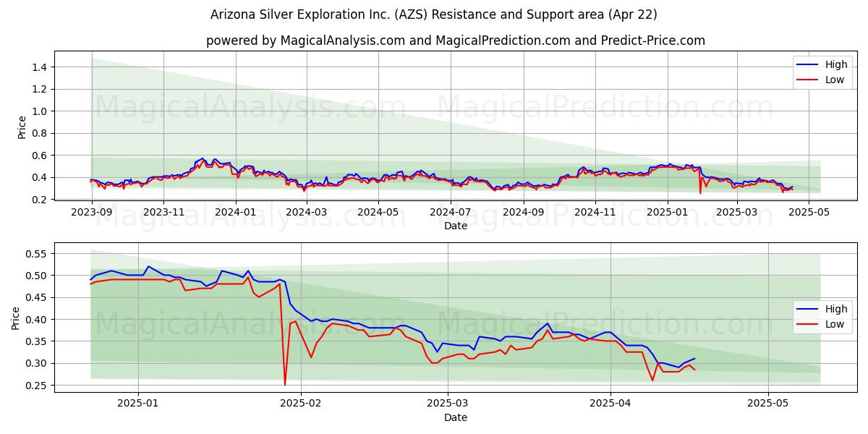Click the '0.45' price tick on bottom chart
The height and width of the screenshot is (434, 868).
point(38,297)
